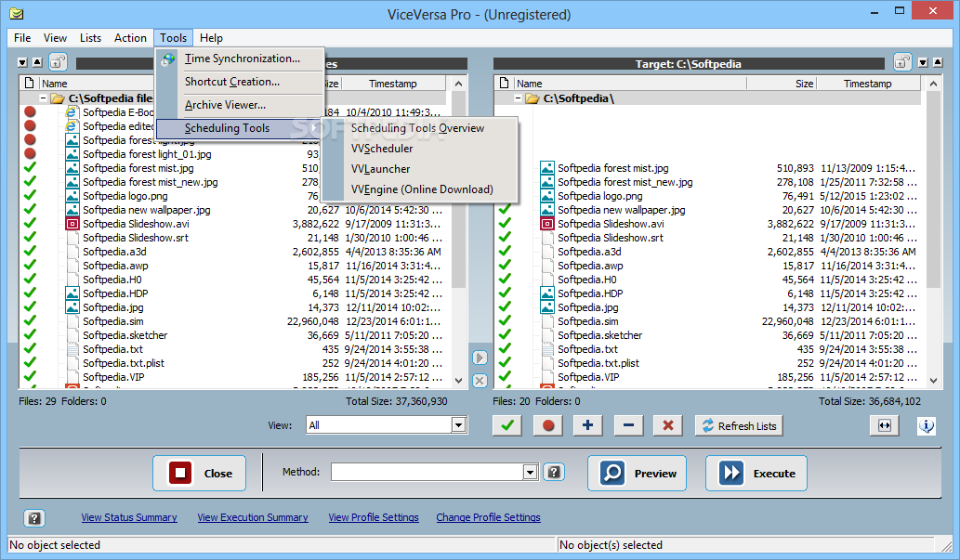Click the Execute button
The image size is (960, 560).
tap(756, 473)
